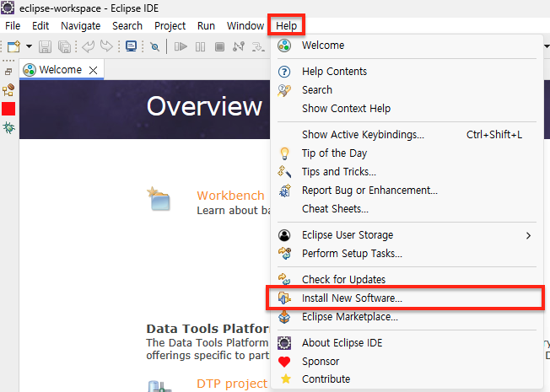Viewport: 550px width, 392px height.
Task: Close the Welcome tab
Action: (x=94, y=70)
